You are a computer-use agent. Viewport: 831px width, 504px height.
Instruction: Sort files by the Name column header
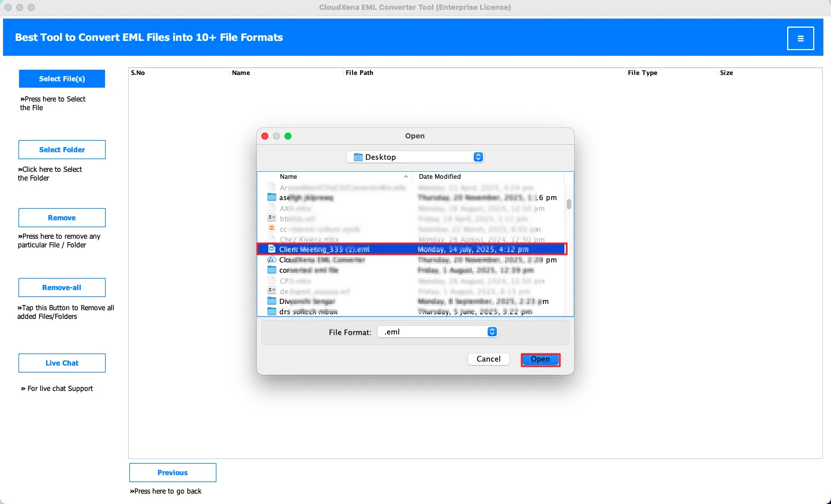[289, 176]
